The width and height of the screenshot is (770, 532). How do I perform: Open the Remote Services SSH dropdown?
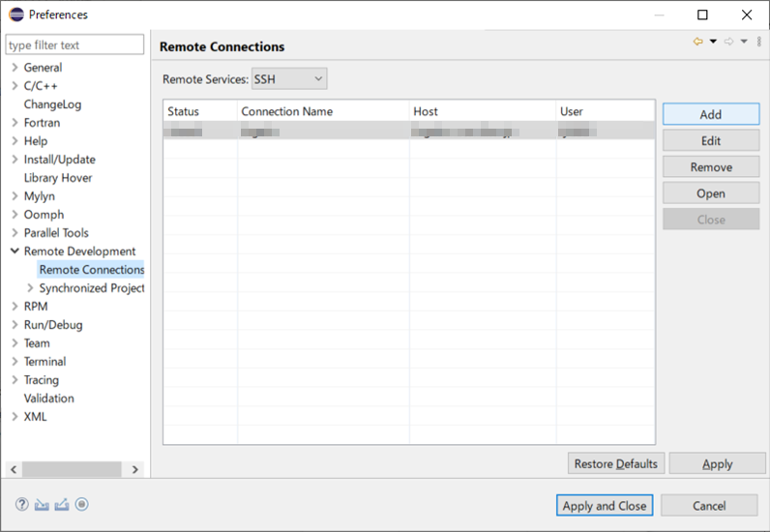(x=289, y=79)
